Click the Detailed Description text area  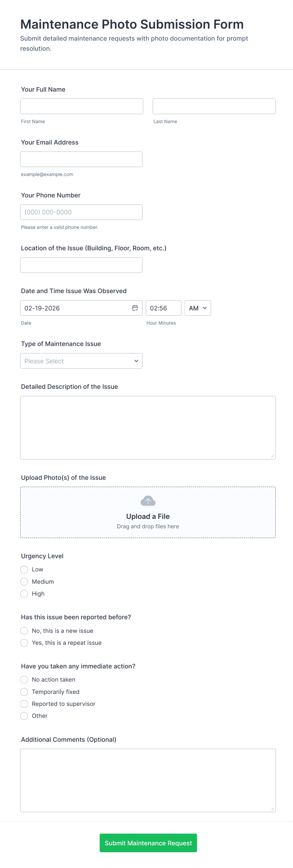[x=148, y=427]
